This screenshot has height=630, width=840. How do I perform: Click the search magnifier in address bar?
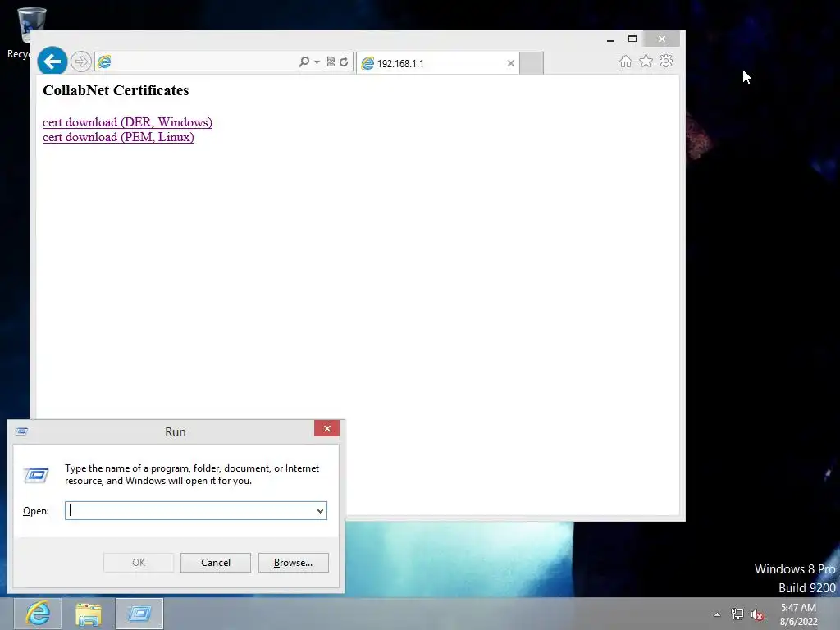coord(304,62)
